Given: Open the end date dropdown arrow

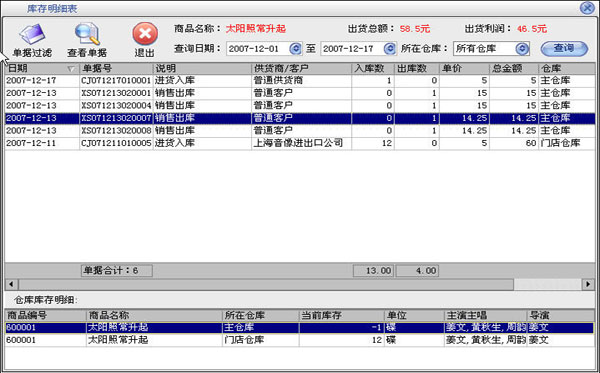Looking at the screenshot, I should tap(389, 49).
